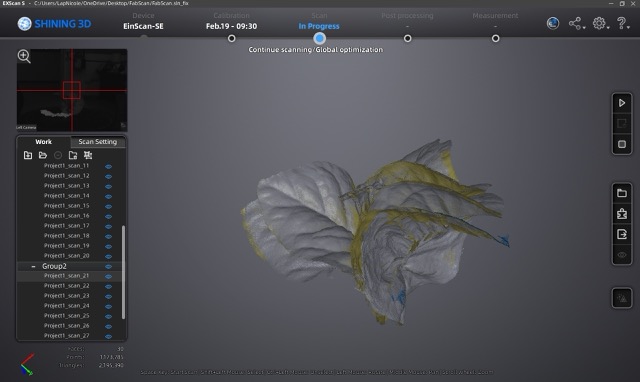The height and width of the screenshot is (382, 640).
Task: Click the align scans icon in Work toolbar
Action: (x=88, y=155)
